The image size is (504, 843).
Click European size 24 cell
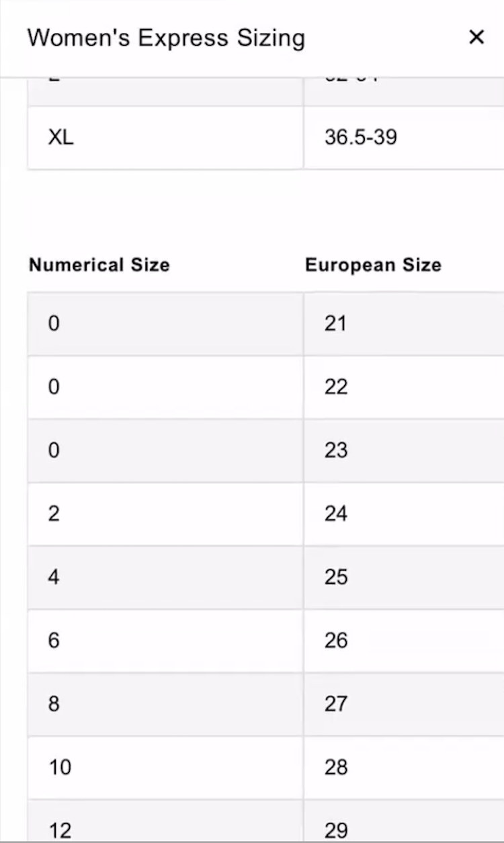[x=403, y=514]
